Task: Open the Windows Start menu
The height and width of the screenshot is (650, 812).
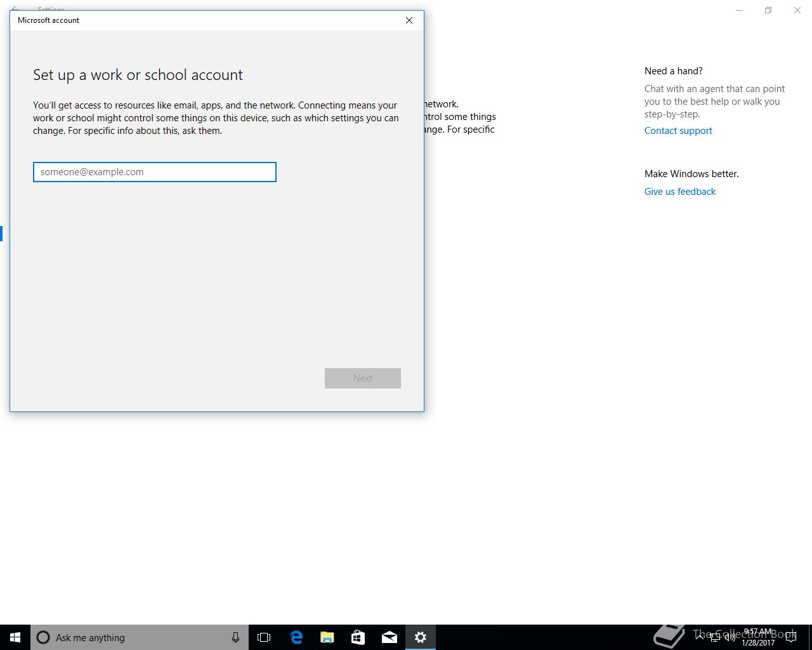Action: click(x=15, y=637)
